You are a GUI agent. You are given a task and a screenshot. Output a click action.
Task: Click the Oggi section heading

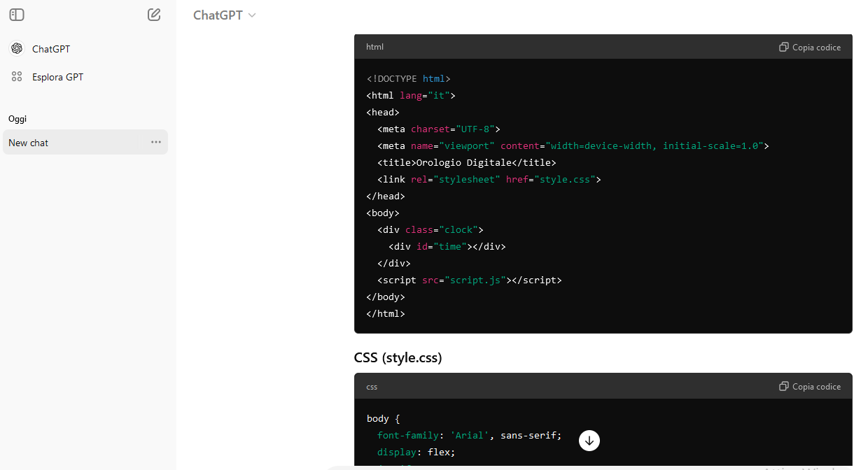(x=17, y=119)
